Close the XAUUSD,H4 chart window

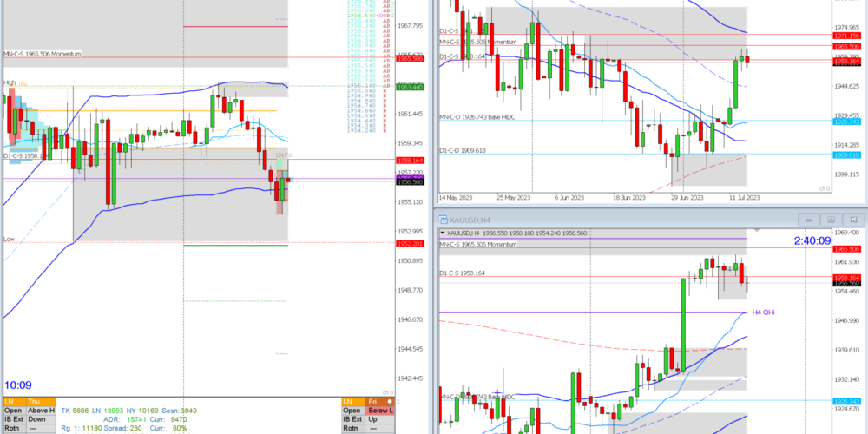[x=853, y=220]
